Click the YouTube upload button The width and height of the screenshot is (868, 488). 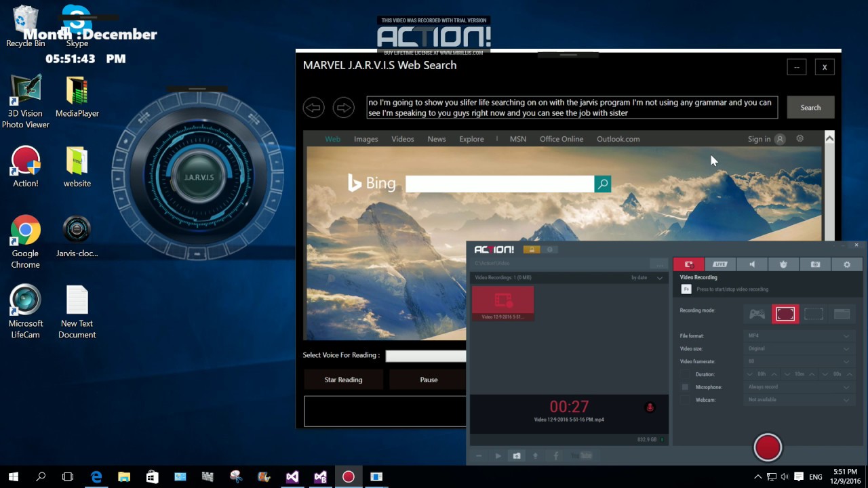click(x=582, y=456)
